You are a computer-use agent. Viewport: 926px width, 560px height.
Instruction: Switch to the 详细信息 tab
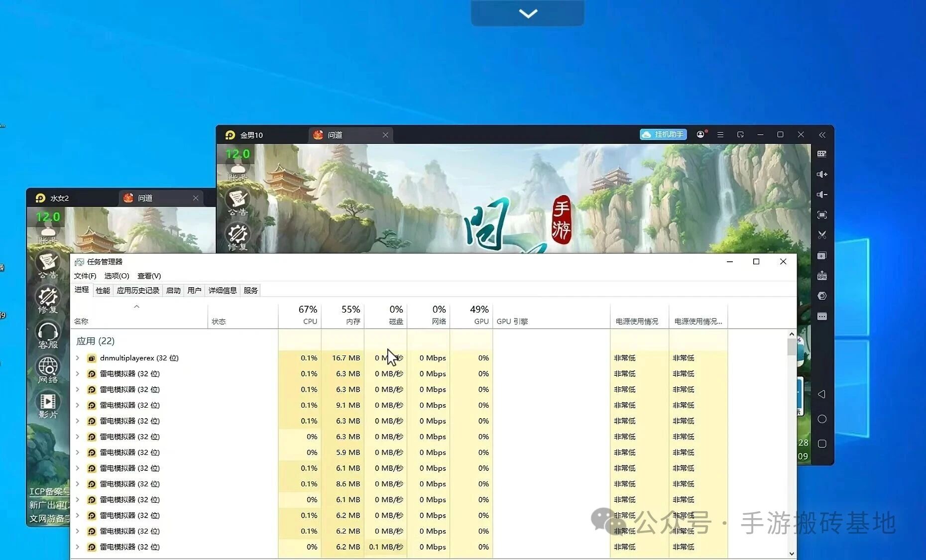(x=223, y=290)
